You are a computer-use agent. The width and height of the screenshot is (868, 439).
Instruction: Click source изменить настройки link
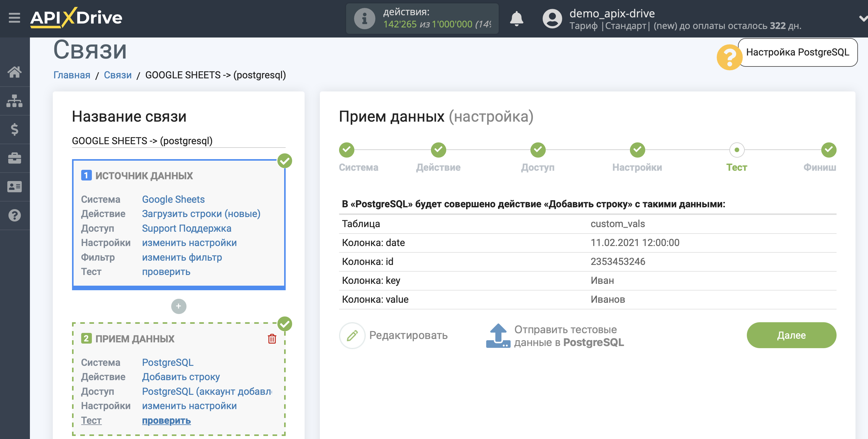pos(189,243)
